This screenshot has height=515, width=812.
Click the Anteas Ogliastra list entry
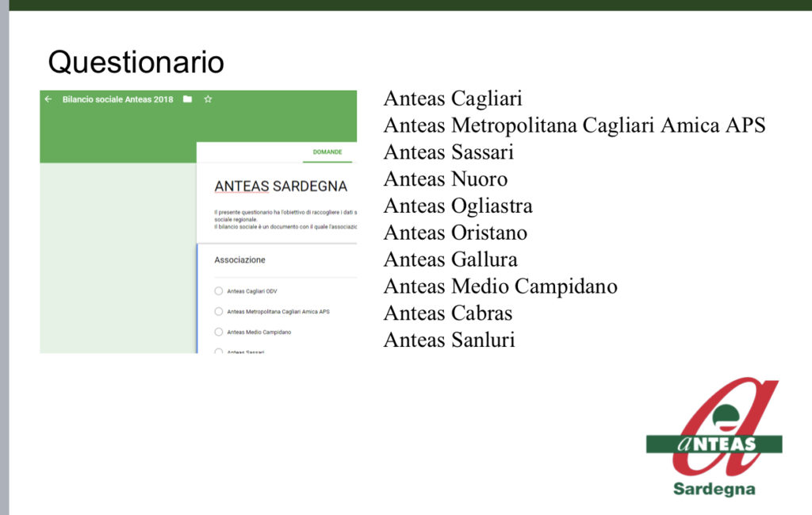[x=458, y=206]
